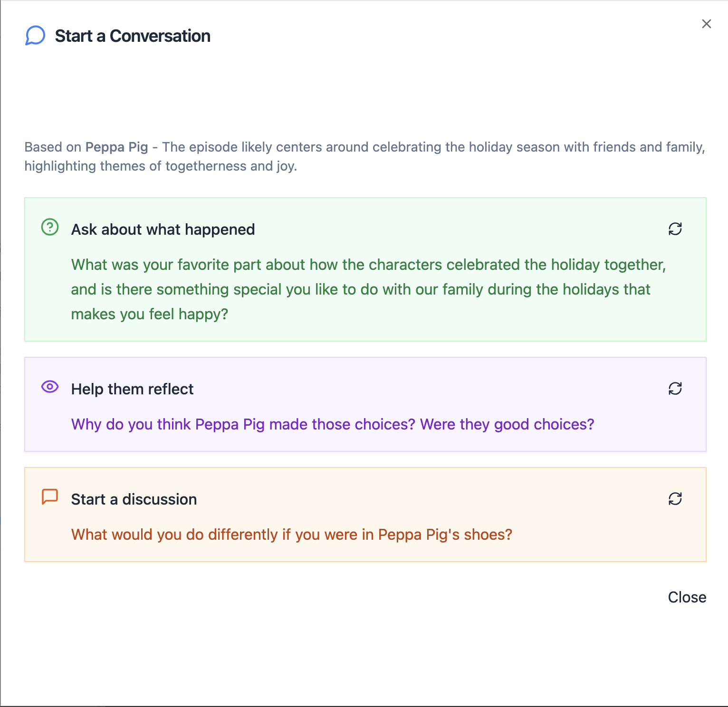The image size is (728, 707).
Task: Click the episode summary description text
Action: click(x=365, y=156)
